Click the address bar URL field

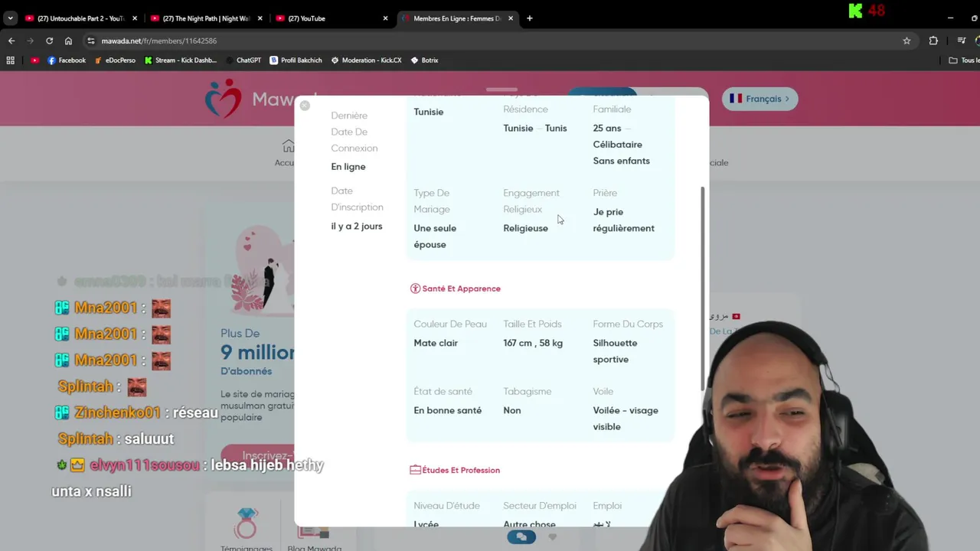[x=490, y=41]
